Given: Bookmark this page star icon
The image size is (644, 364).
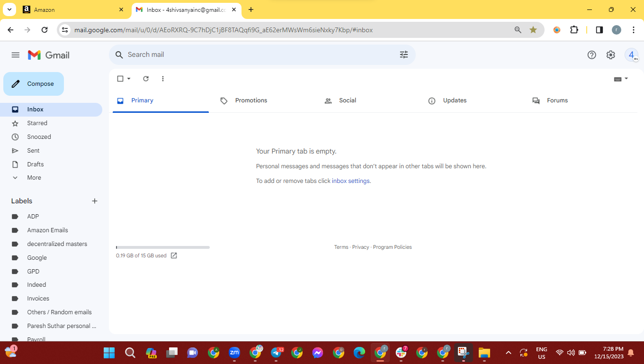Looking at the screenshot, I should point(533,30).
